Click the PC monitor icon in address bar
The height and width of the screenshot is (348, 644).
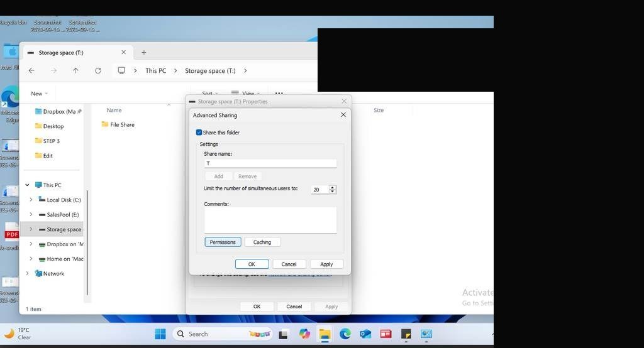click(x=121, y=70)
